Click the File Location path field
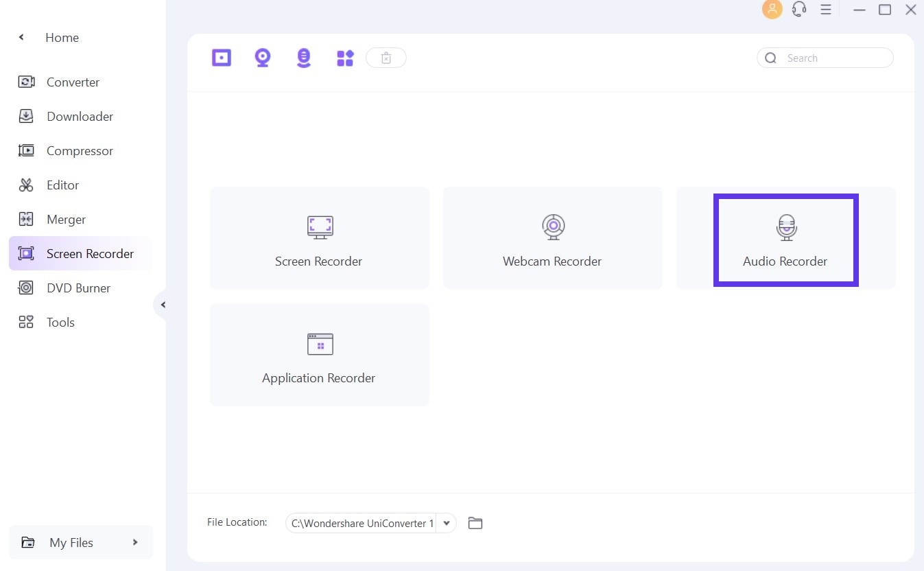 362,523
